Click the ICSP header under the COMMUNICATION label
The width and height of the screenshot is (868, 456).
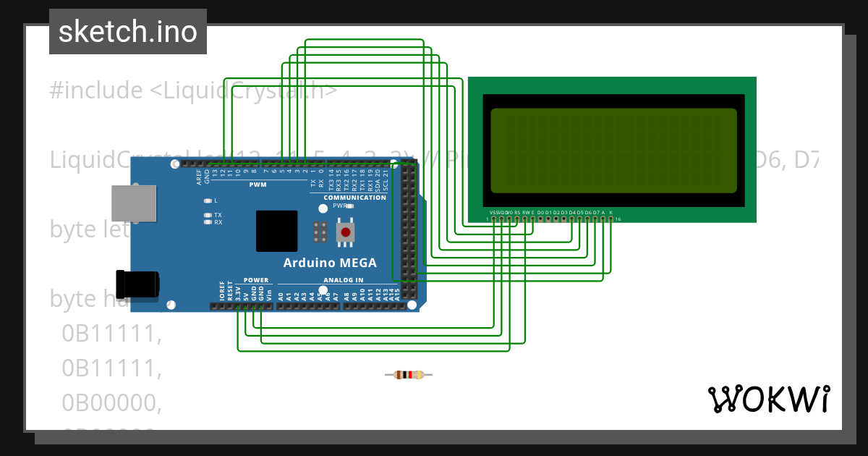tap(320, 230)
